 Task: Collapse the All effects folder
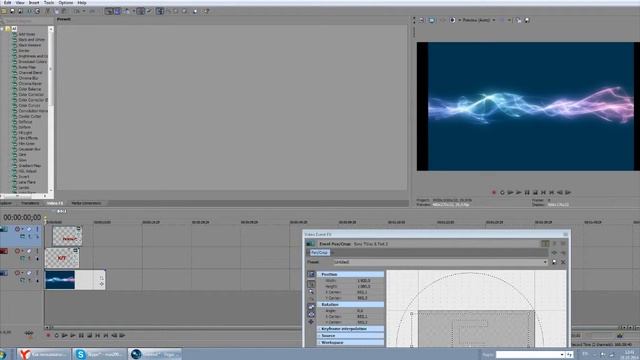(x=2, y=29)
